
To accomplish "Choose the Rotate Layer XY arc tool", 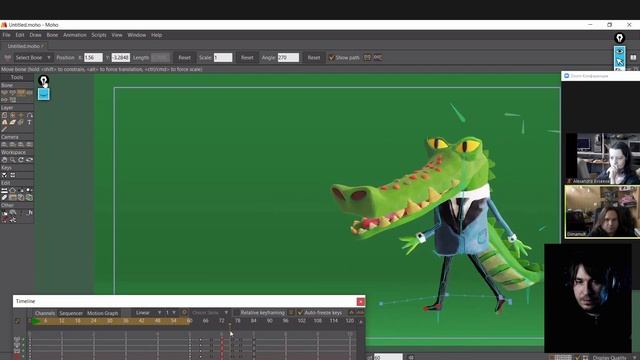I will [29, 115].
